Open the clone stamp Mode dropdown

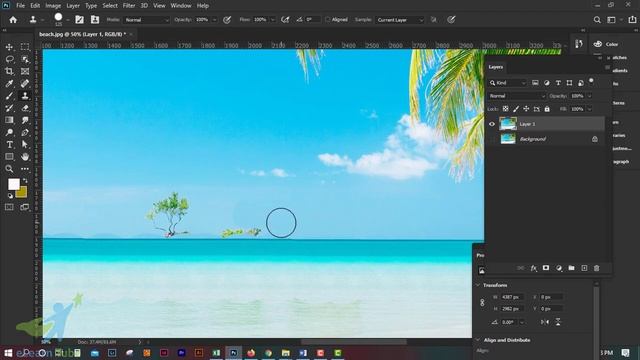(146, 20)
